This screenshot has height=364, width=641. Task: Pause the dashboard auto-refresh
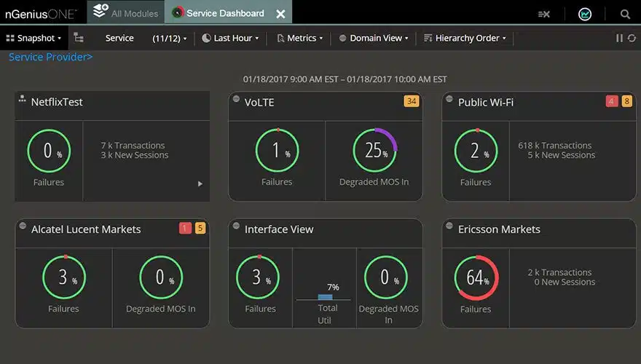click(x=619, y=38)
